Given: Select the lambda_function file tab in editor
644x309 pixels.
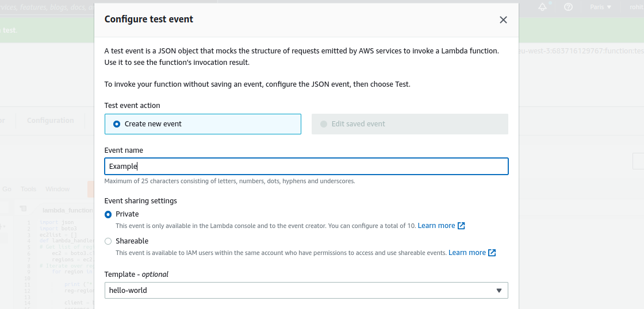Looking at the screenshot, I should pos(67,210).
